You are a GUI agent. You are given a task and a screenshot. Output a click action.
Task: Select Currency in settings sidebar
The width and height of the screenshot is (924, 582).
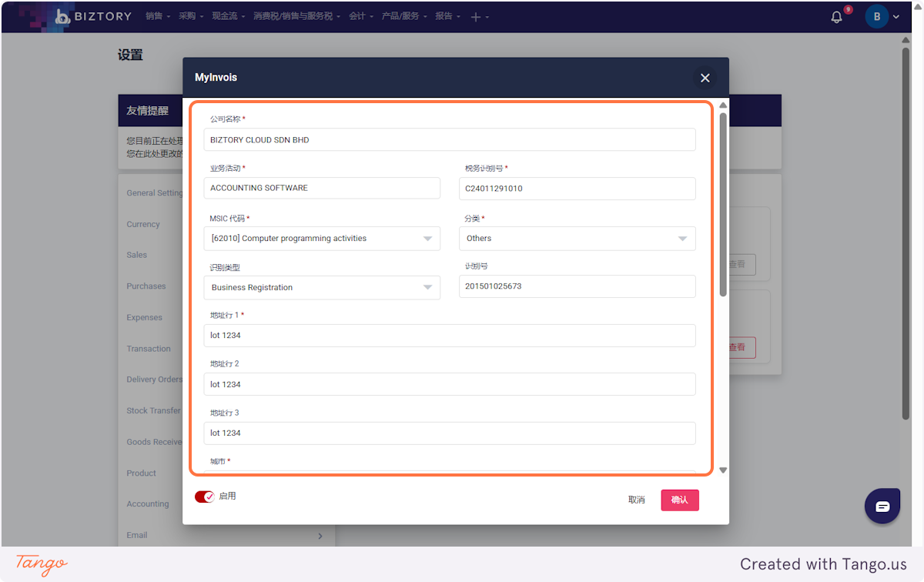point(143,225)
